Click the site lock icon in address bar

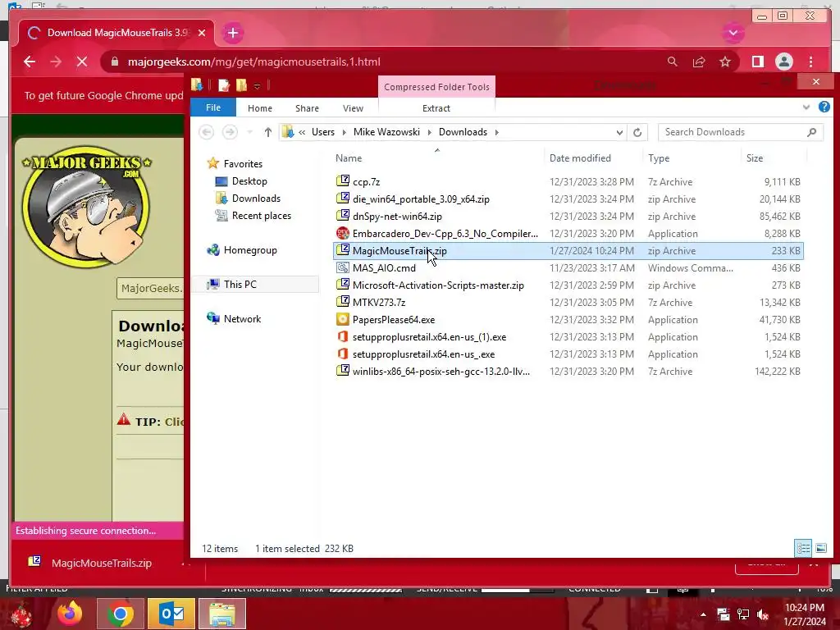point(114,62)
